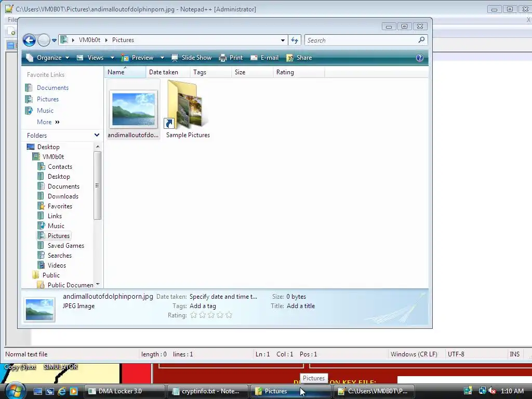Click Share in the toolbar
Screen dimensions: 532x399
tap(299, 58)
